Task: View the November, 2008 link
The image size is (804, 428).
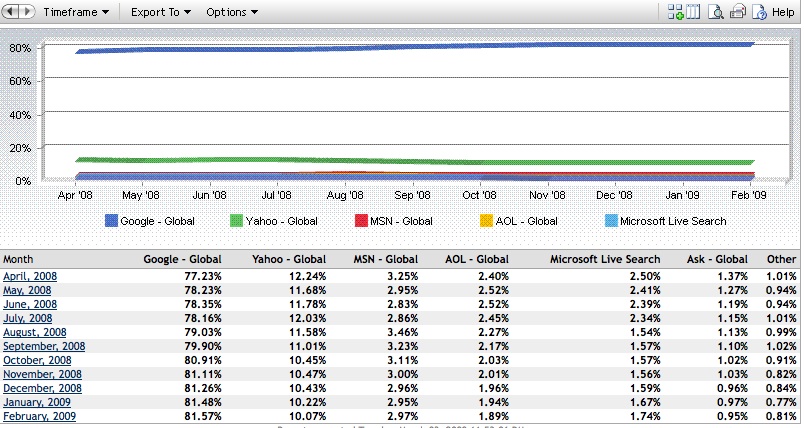Action: pyautogui.click(x=43, y=374)
